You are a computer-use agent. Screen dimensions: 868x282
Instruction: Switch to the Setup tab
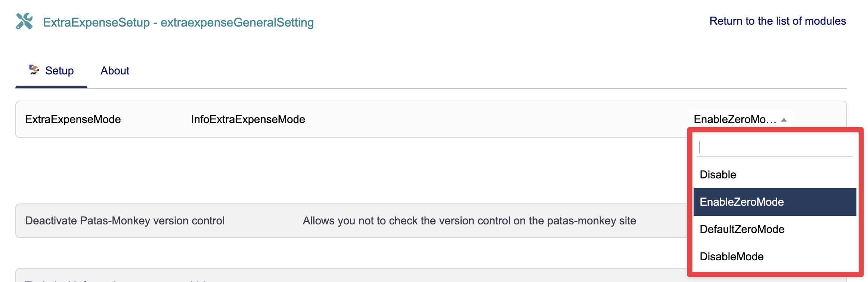point(59,71)
